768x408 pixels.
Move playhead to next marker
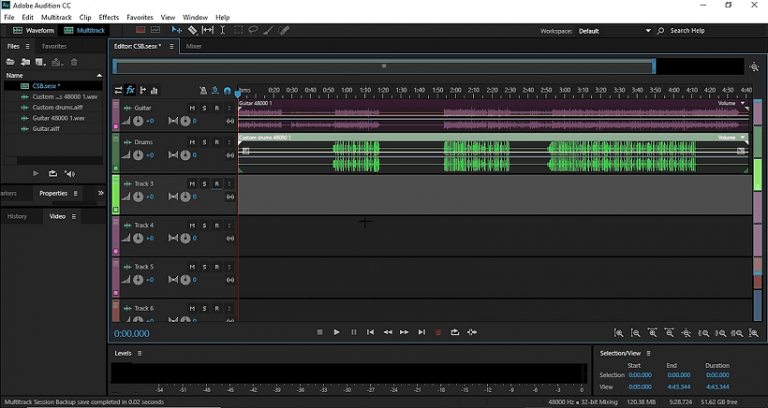pos(421,332)
